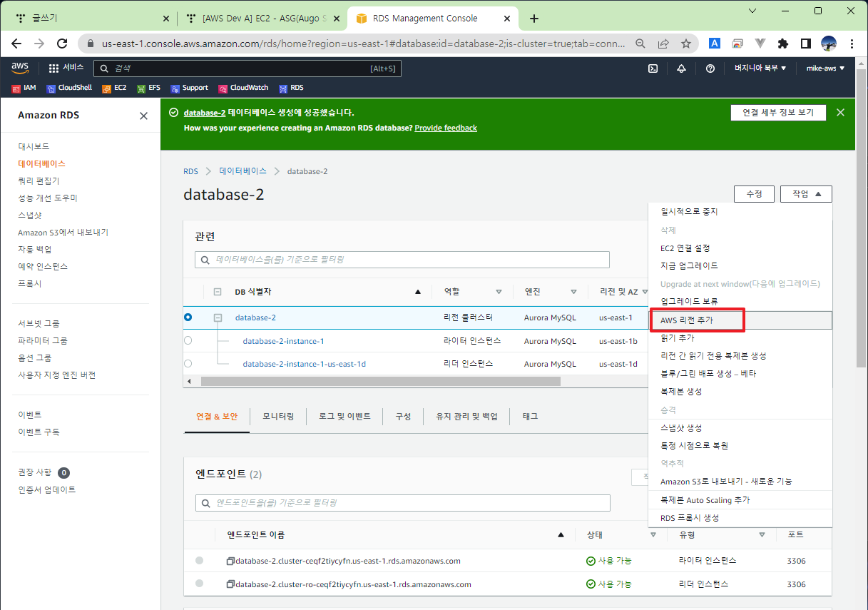Choose RDS 프록시 생성 menu entry
The height and width of the screenshot is (610, 868).
pyautogui.click(x=740, y=518)
